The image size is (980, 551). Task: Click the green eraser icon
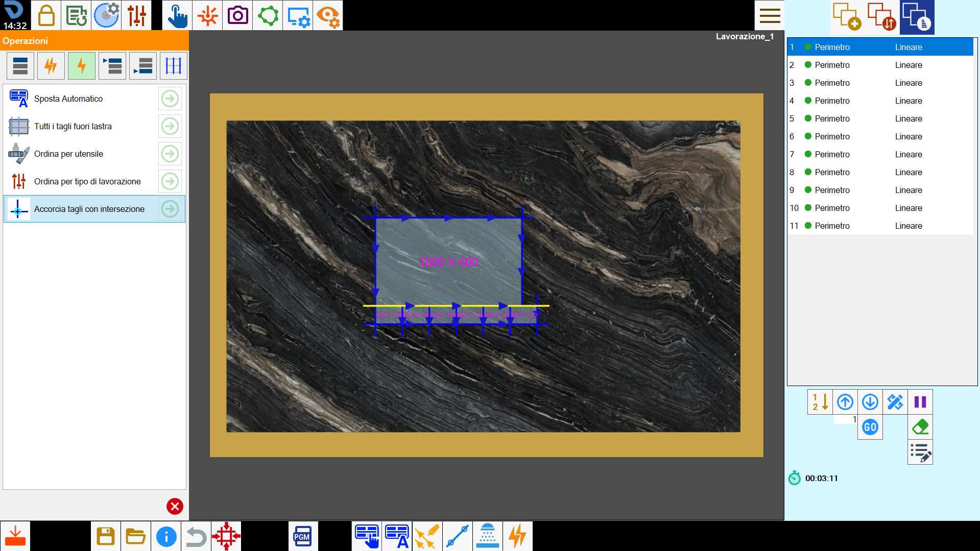click(x=920, y=427)
